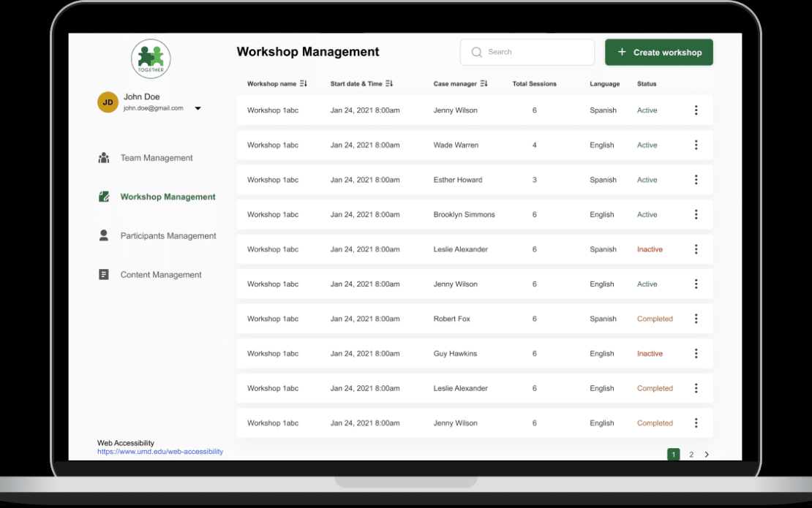Click Wade Warren case manager cell
812x508 pixels.
click(x=456, y=145)
